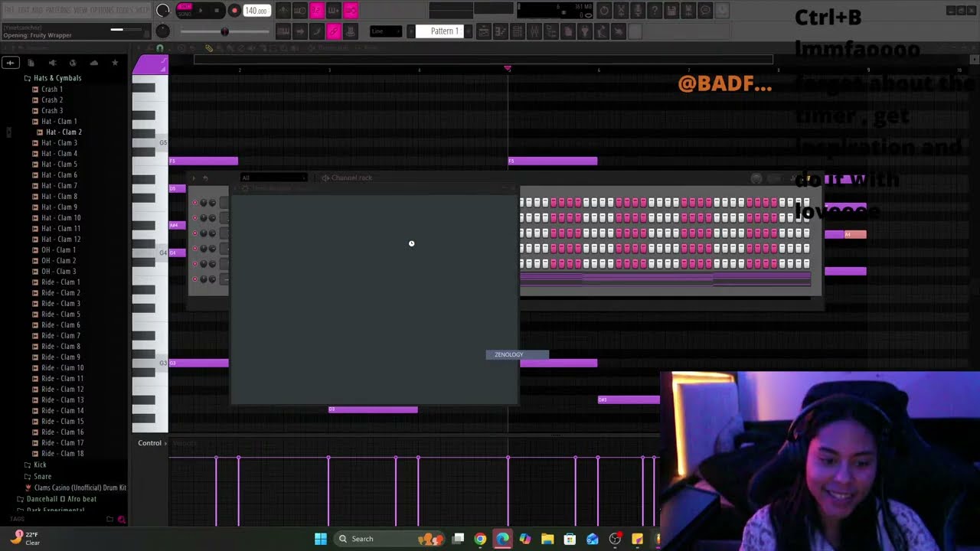Stop playback with the stop button
980x551 pixels.
(217, 11)
